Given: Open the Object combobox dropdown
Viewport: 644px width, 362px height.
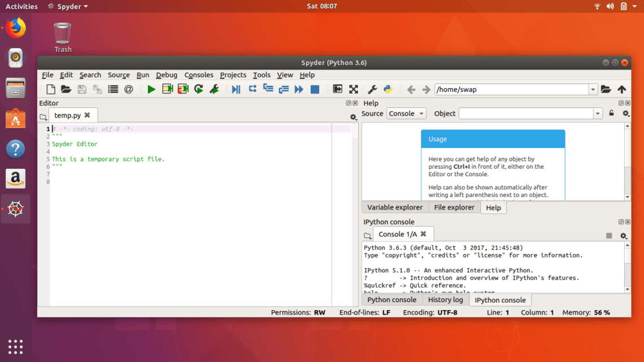Looking at the screenshot, I should point(598,113).
